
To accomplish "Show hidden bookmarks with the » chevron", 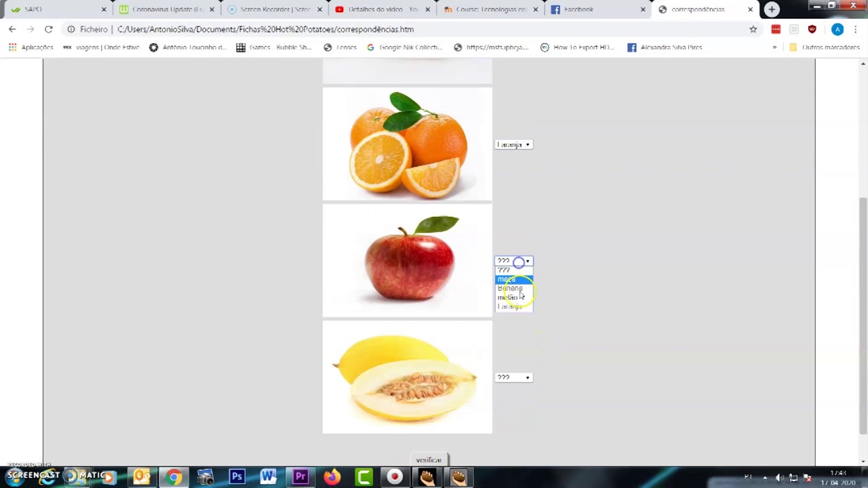I will [x=774, y=47].
